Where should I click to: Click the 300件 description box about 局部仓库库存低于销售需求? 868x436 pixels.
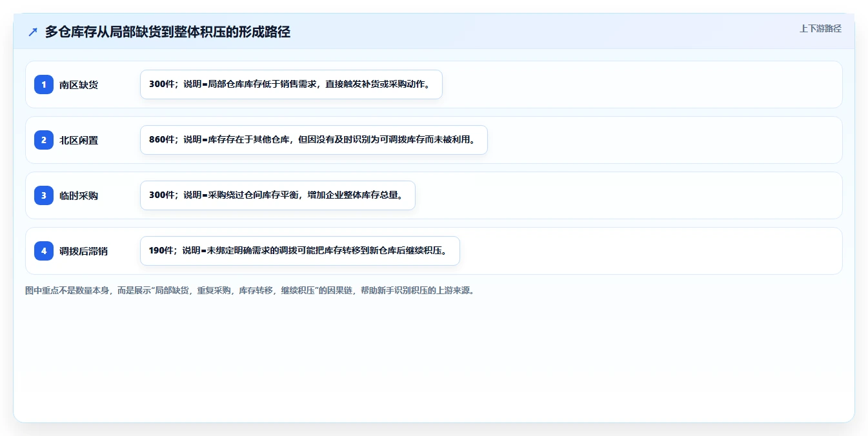[291, 84]
